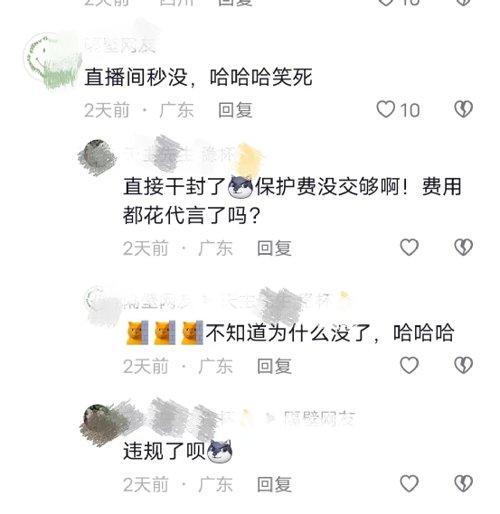The image size is (500, 514).
Task: Open avatar of the '违规了呗' replier
Action: point(99,422)
